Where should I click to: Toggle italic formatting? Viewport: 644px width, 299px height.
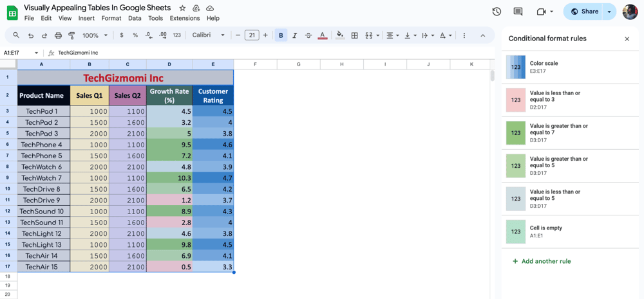click(x=294, y=35)
